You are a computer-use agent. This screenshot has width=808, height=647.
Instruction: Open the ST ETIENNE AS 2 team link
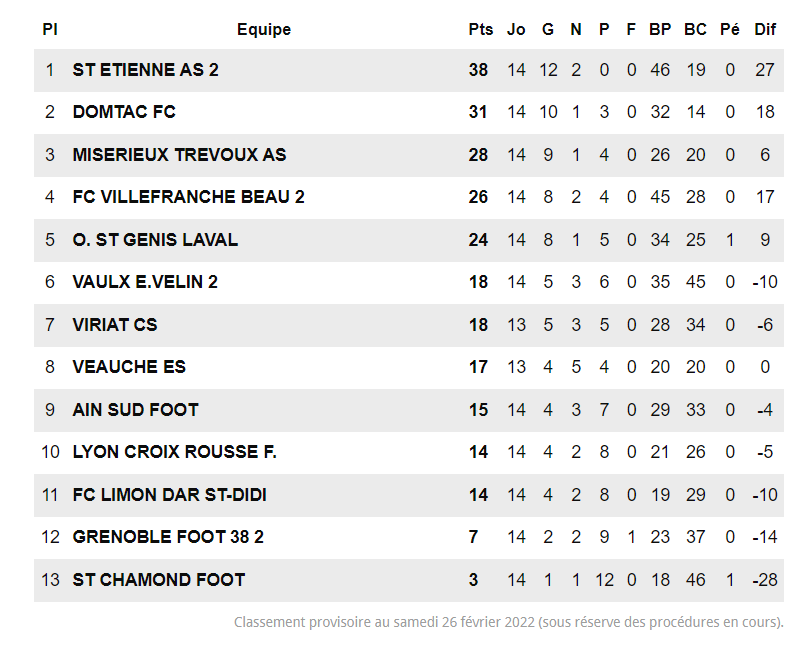[145, 70]
